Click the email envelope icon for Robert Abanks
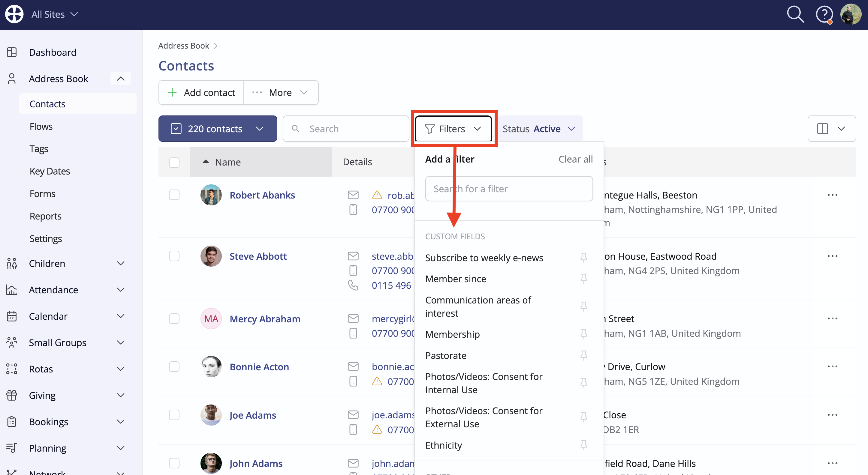 353,195
